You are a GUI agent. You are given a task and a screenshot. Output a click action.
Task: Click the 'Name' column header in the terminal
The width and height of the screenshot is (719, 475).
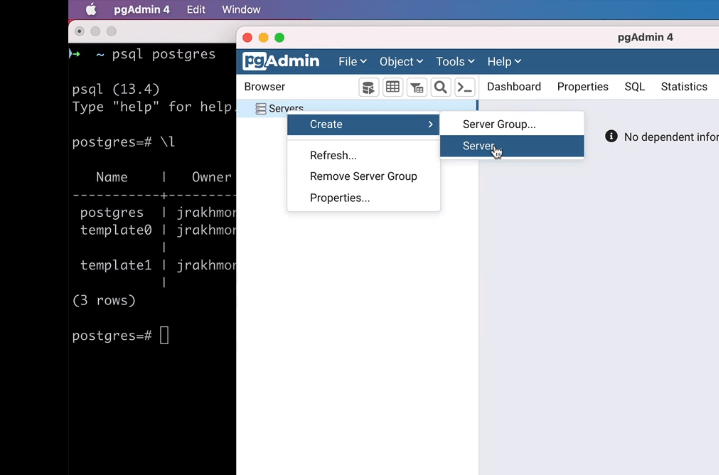[112, 177]
